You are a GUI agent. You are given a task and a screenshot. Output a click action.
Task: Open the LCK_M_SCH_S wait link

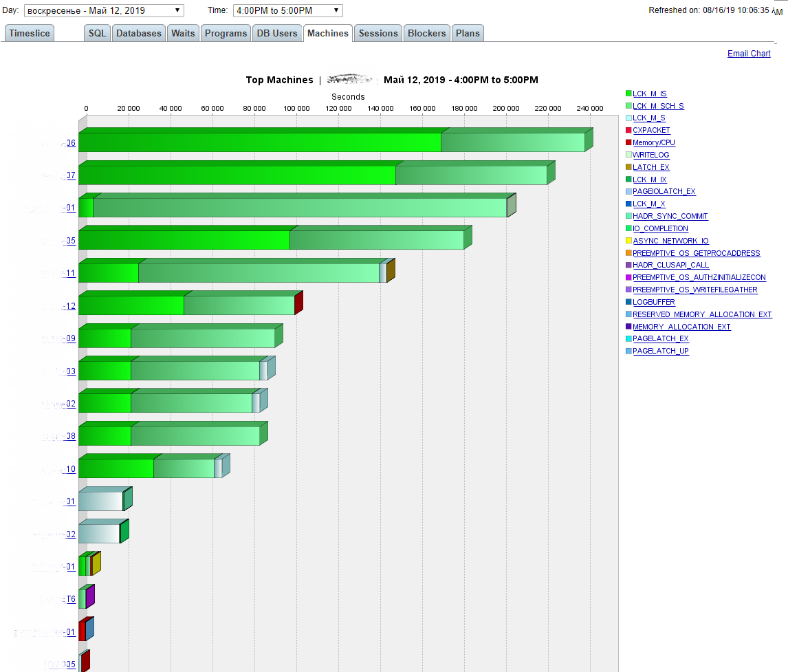coord(658,106)
